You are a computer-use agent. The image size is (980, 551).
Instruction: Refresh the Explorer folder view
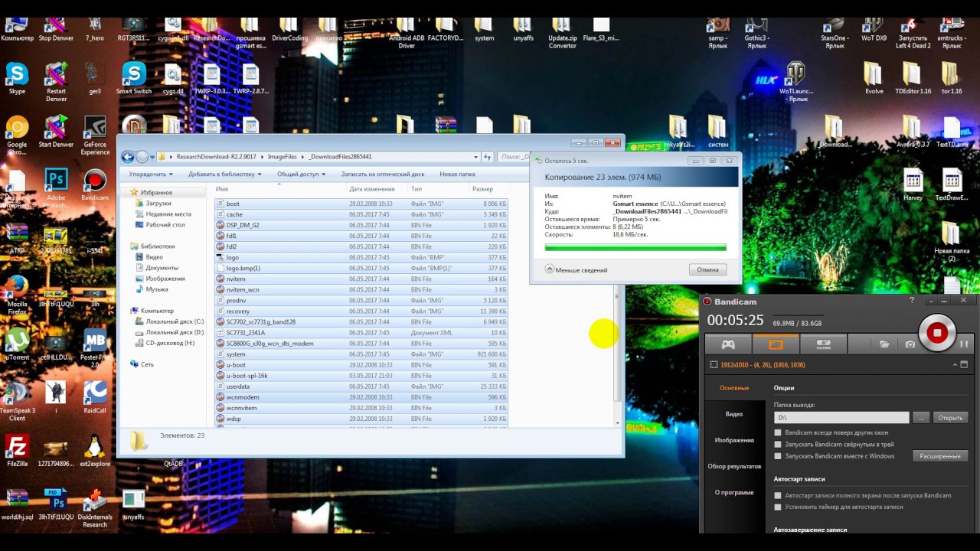(487, 157)
